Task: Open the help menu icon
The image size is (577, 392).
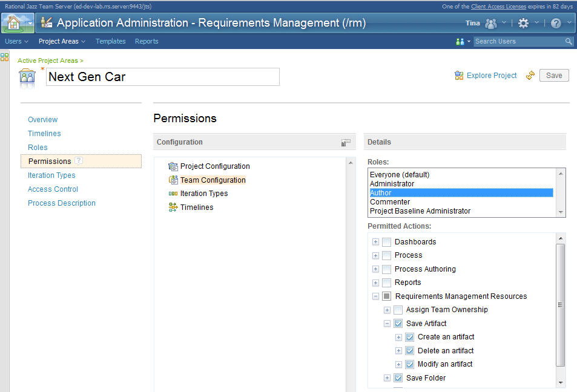Action: 555,22
